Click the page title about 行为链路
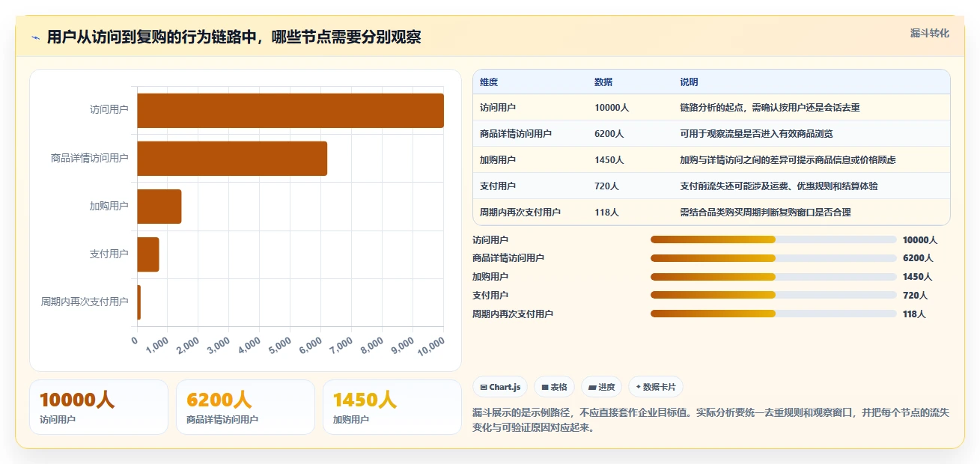Image resolution: width=980 pixels, height=464 pixels. tap(234, 37)
